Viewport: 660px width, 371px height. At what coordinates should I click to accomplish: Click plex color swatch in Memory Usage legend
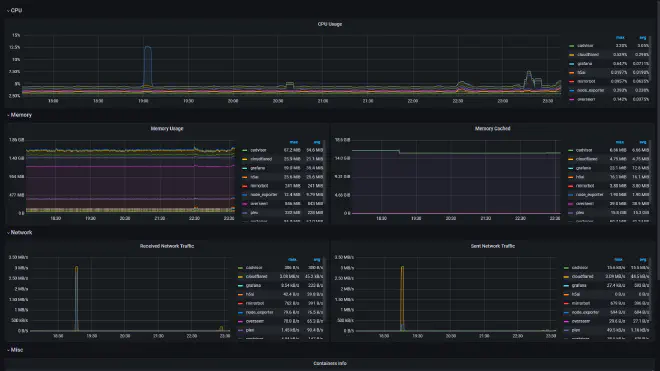[245, 213]
